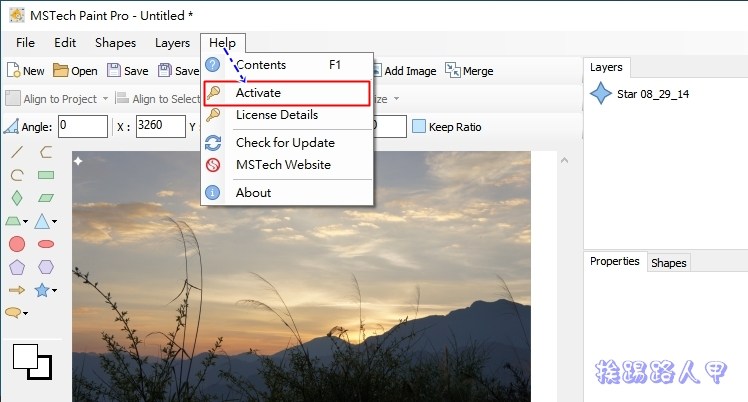Expand the Callout tool dropdown arrow
The image size is (748, 402).
point(25,313)
